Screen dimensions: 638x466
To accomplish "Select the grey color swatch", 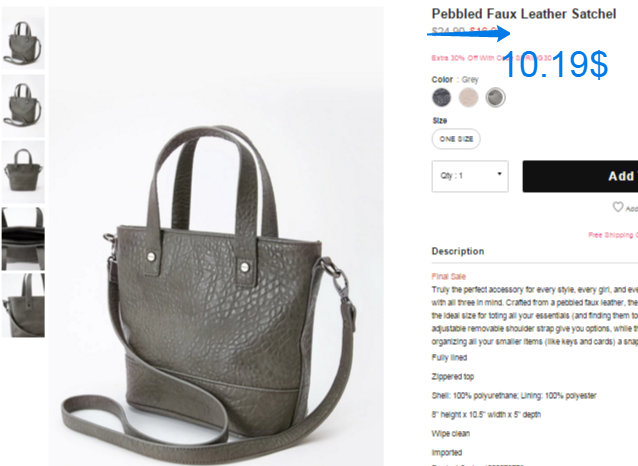I will pyautogui.click(x=495, y=98).
